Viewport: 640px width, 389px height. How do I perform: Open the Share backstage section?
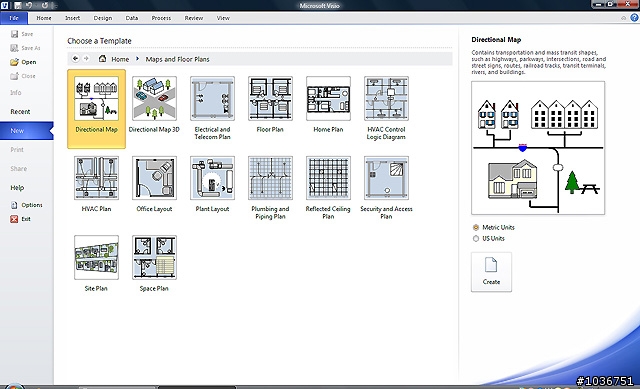[18, 169]
